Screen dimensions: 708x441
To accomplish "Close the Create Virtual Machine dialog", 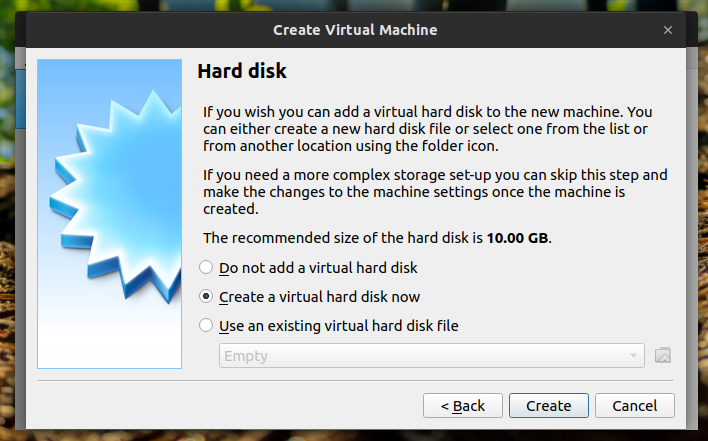I will tap(668, 30).
